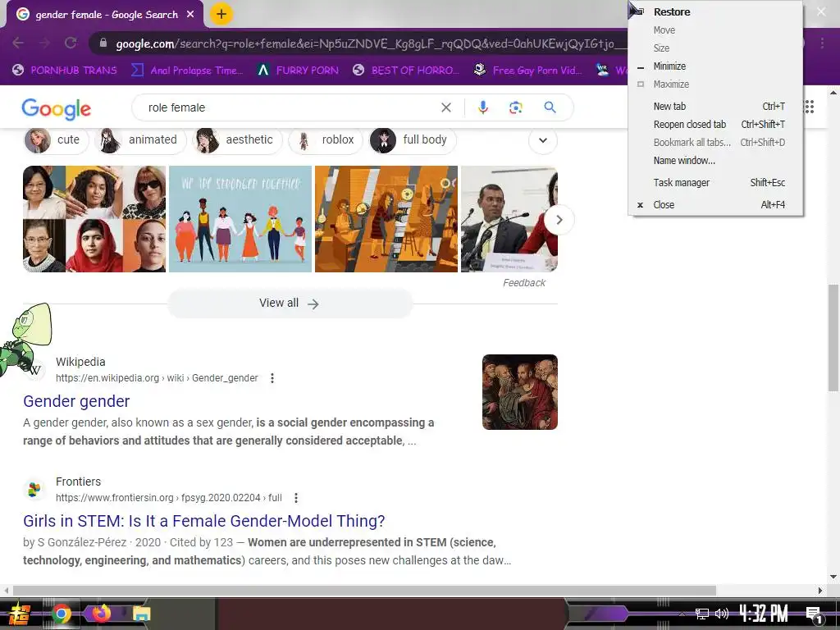Open Girls in STEM result link
Image resolution: width=840 pixels, height=630 pixels.
(204, 521)
